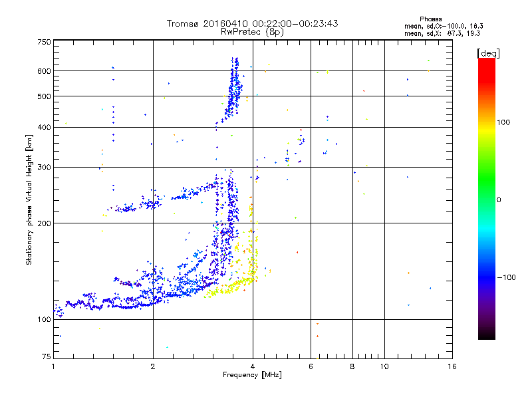Click the colorbar tick label 0
The width and height of the screenshot is (532, 399).
pos(499,199)
